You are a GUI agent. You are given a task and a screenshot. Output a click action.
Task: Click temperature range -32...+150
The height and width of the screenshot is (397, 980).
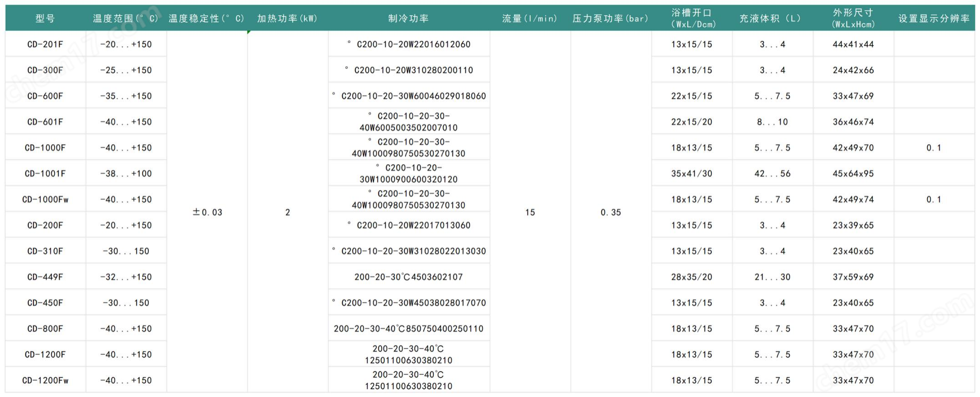[x=126, y=277]
